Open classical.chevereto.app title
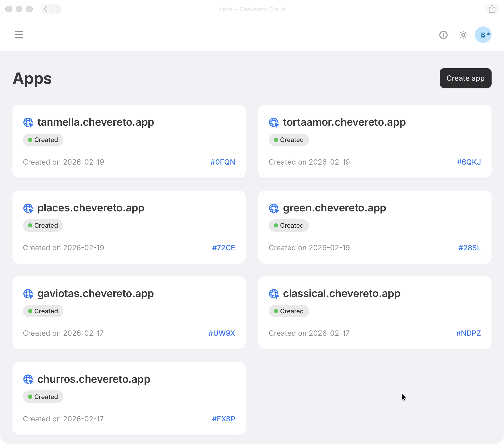 click(342, 293)
